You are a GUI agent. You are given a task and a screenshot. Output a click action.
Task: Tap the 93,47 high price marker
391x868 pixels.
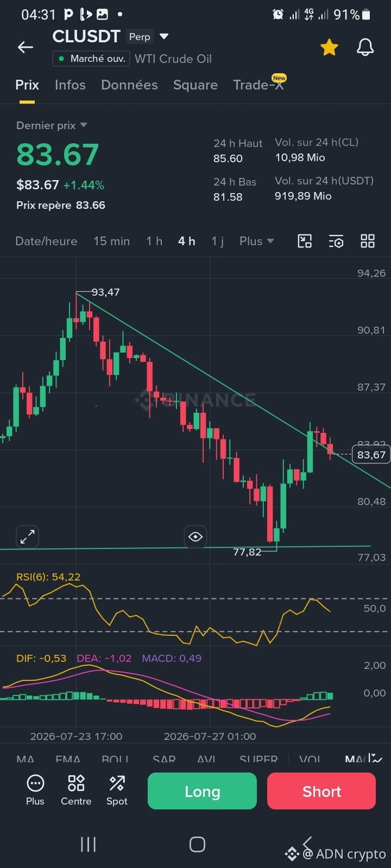click(x=105, y=292)
